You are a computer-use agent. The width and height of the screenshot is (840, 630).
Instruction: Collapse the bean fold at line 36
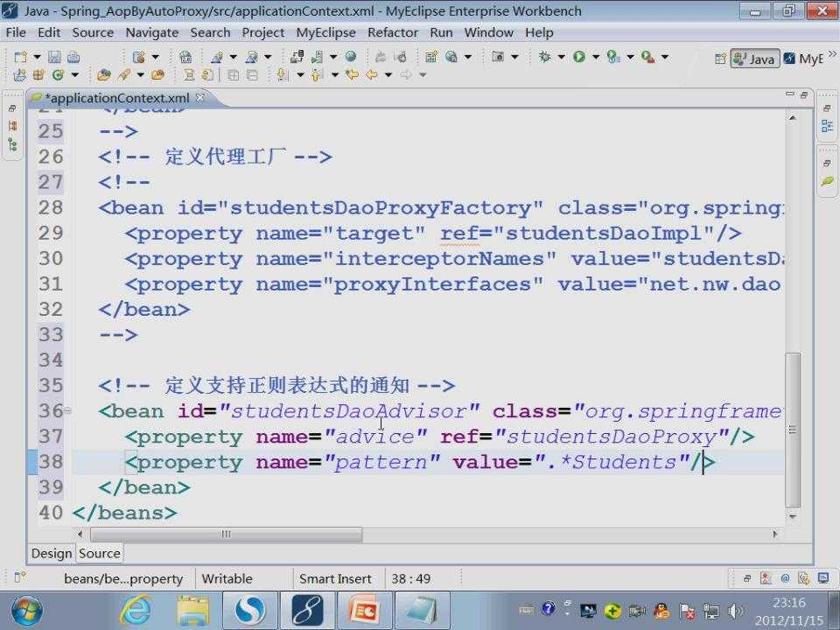pyautogui.click(x=67, y=411)
